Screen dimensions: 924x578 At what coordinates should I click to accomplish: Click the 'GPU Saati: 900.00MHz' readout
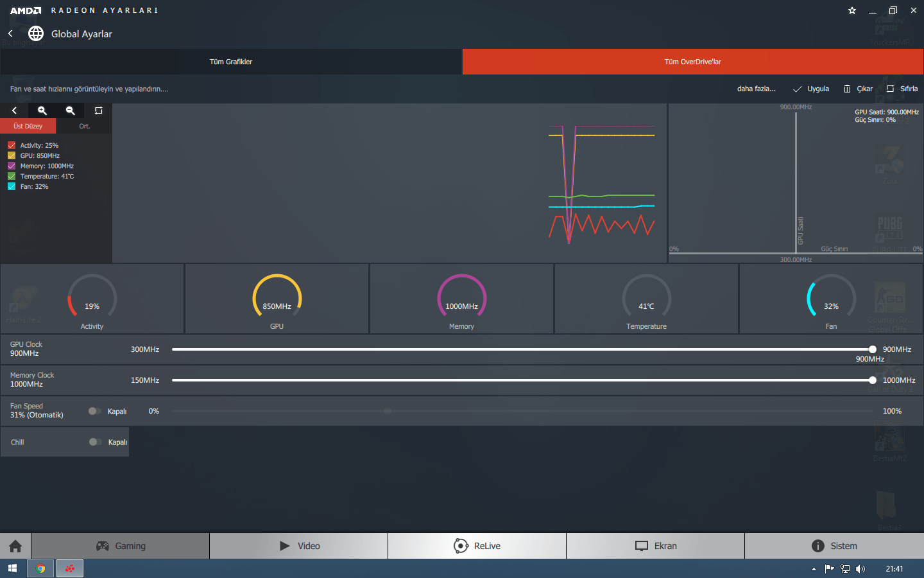(887, 112)
